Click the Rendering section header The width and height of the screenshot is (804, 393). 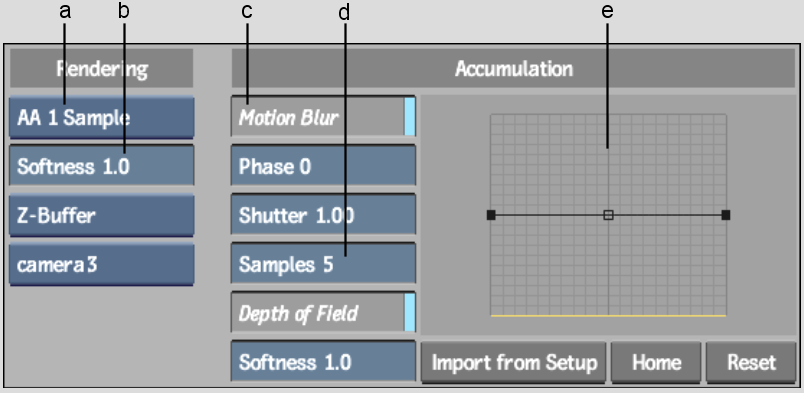point(102,68)
